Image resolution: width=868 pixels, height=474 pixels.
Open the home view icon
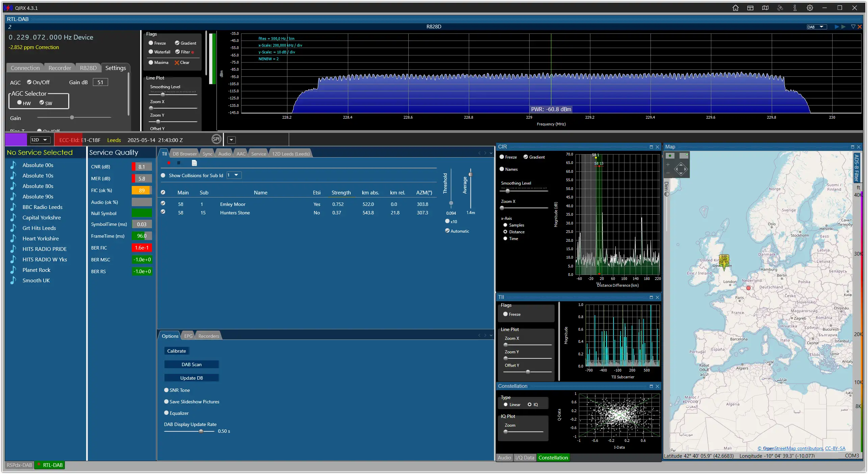(x=735, y=8)
